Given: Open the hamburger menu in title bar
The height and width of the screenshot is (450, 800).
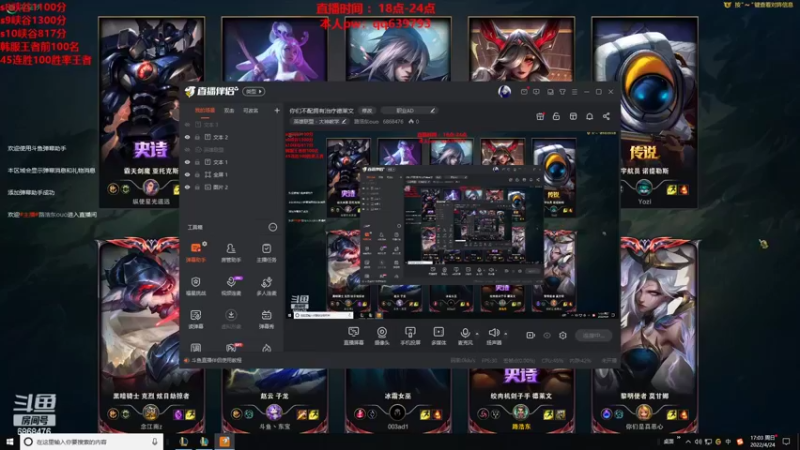Looking at the screenshot, I should (574, 92).
